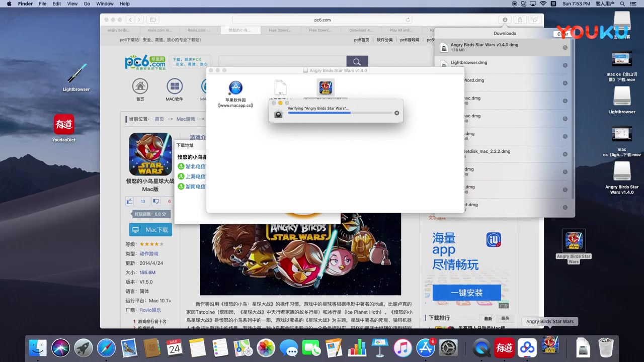
Task: Open the Edit menu
Action: (57, 4)
